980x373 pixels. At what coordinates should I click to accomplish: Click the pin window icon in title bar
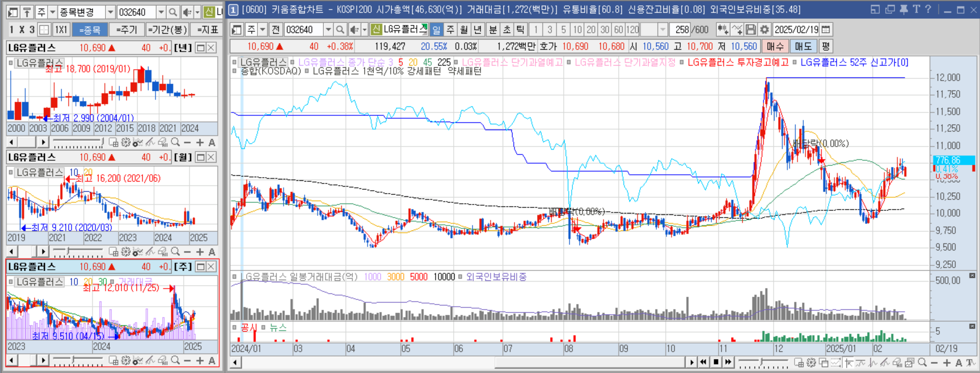[x=903, y=9]
